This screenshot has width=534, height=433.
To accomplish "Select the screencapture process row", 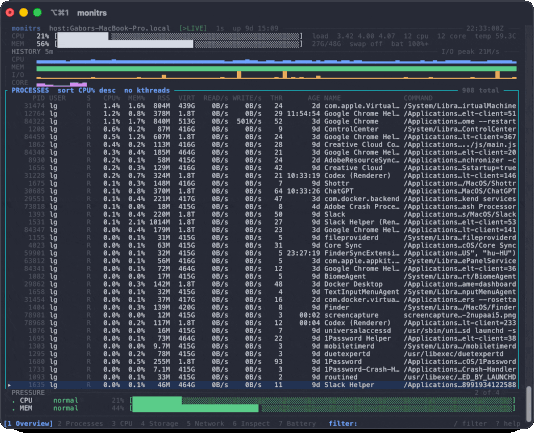I will point(262,315).
